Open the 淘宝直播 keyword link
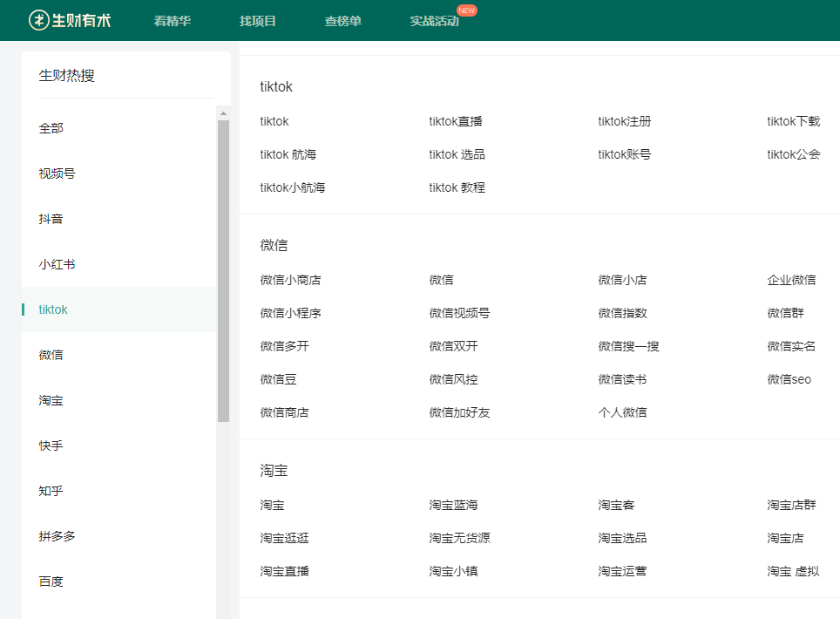This screenshot has height=619, width=840. point(284,571)
